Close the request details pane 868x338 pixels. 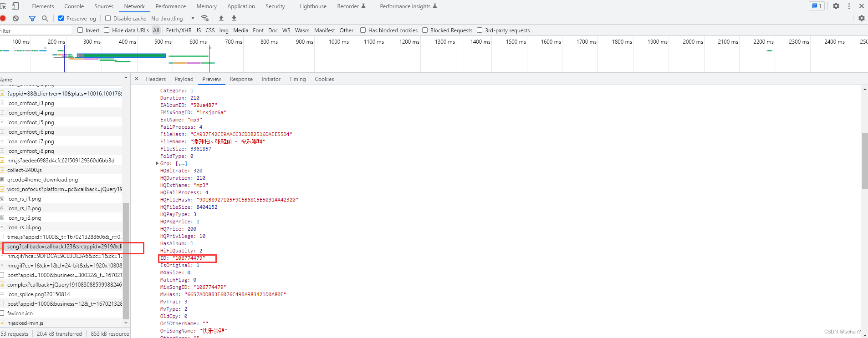[137, 79]
